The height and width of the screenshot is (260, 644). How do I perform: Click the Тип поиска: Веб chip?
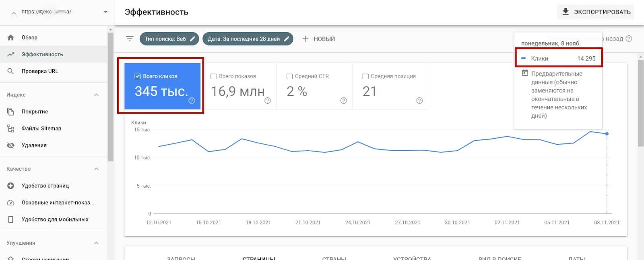pyautogui.click(x=169, y=39)
